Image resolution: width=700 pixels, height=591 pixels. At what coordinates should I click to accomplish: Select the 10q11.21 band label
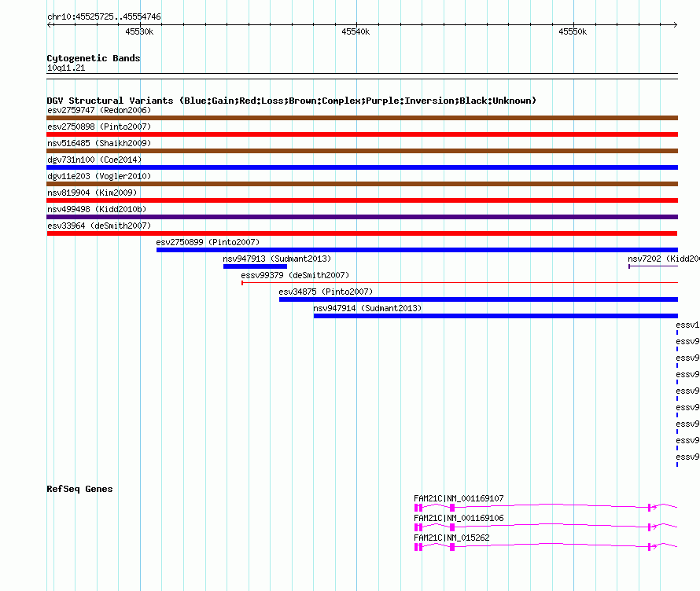coord(66,68)
